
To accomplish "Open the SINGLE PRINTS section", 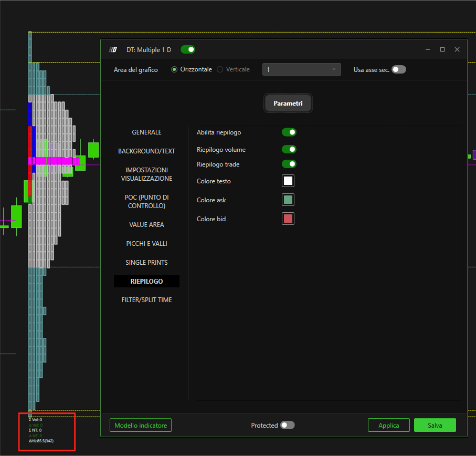I will point(146,262).
